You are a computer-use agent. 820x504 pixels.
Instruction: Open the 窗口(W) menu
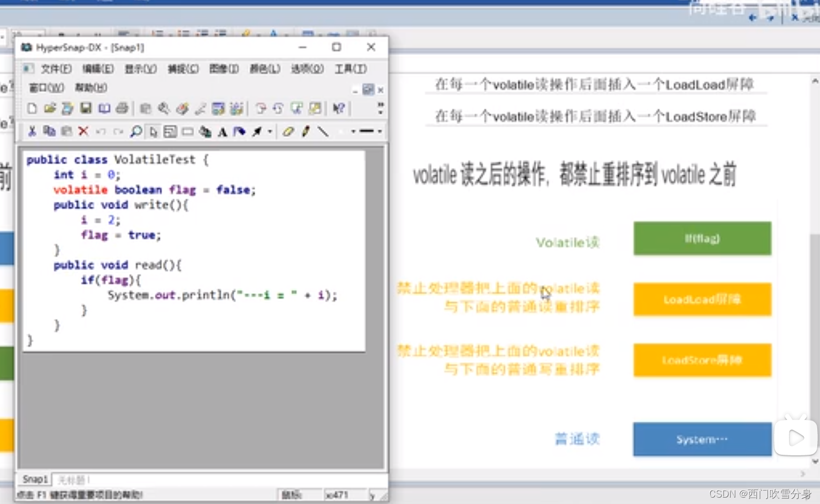pyautogui.click(x=46, y=87)
